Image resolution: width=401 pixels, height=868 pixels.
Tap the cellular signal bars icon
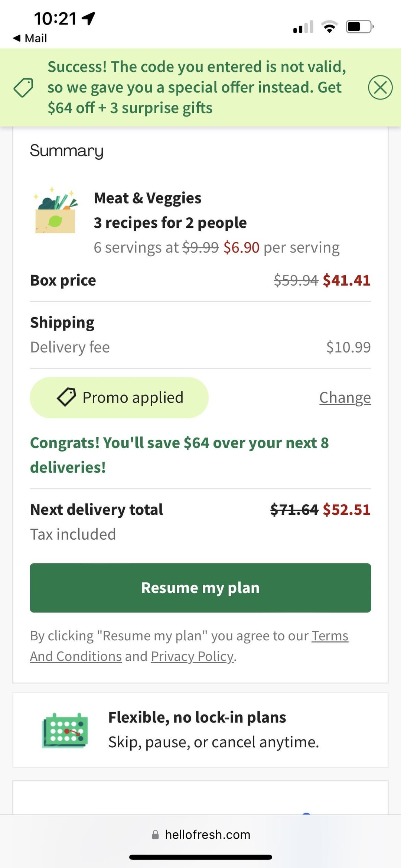tap(303, 27)
